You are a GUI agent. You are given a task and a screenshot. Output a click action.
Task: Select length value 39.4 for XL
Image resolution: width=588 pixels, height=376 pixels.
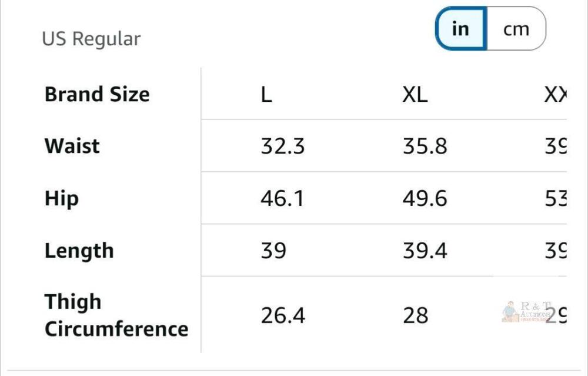coord(425,251)
